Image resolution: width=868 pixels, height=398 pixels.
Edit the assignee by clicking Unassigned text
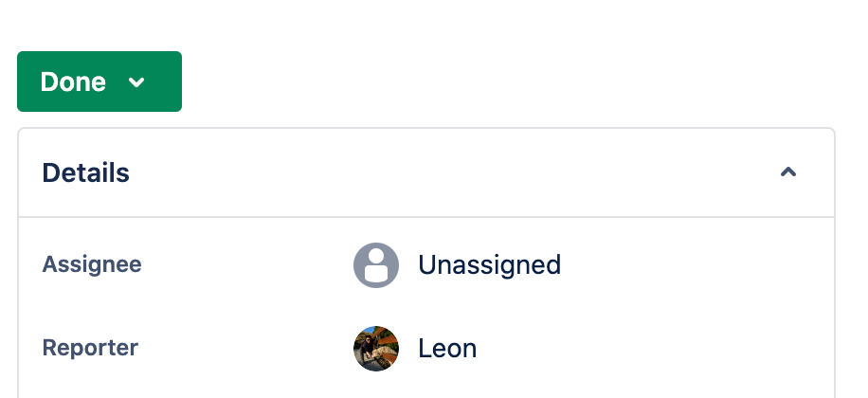coord(489,264)
